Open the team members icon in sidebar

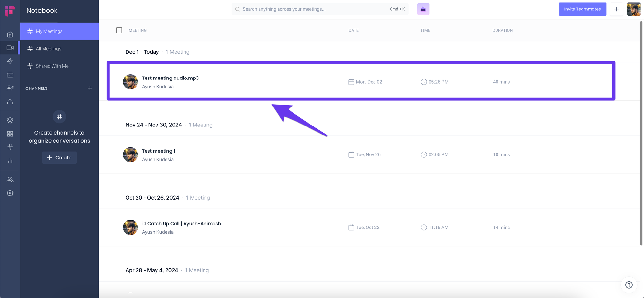click(10, 180)
